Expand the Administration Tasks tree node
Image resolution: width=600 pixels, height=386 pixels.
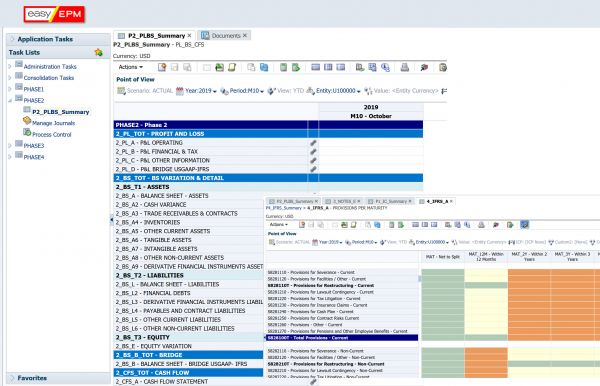(x=10, y=67)
